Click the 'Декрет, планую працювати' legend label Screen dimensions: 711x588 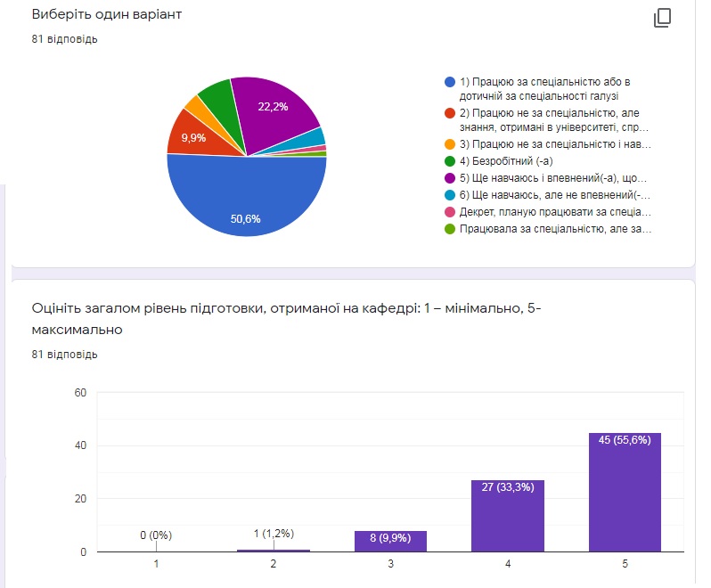pos(554,212)
